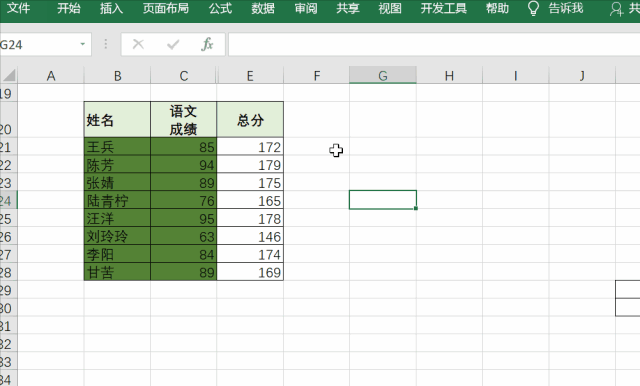Switch to the 开发工具 tab
640x386 pixels.
(x=444, y=8)
